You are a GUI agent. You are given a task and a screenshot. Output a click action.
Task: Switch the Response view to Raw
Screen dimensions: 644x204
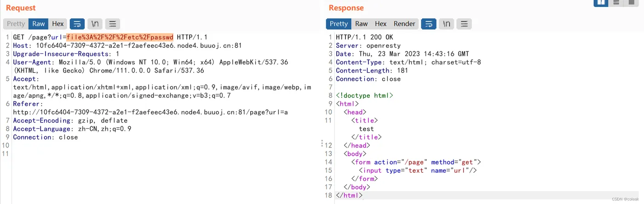362,24
